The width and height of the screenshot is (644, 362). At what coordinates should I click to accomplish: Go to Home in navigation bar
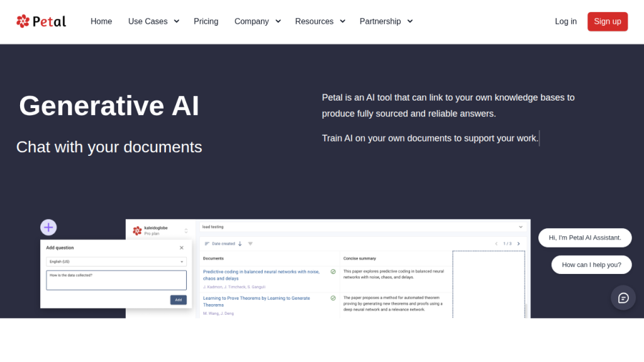(101, 21)
